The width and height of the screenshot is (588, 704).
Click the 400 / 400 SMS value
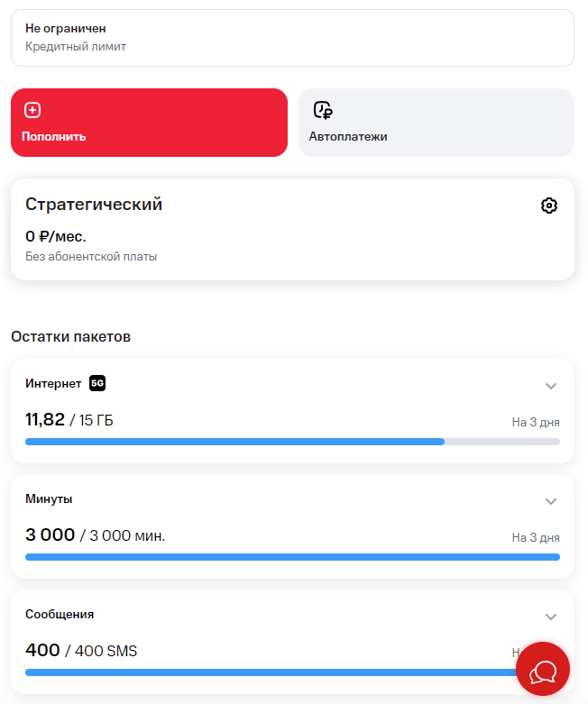click(x=81, y=651)
